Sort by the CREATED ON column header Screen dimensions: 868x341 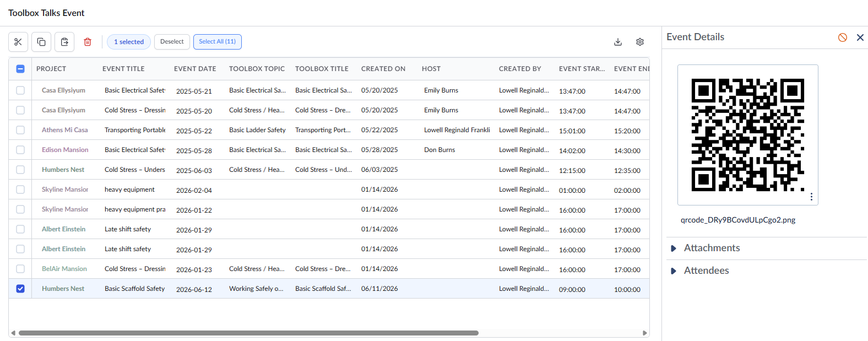click(x=383, y=69)
